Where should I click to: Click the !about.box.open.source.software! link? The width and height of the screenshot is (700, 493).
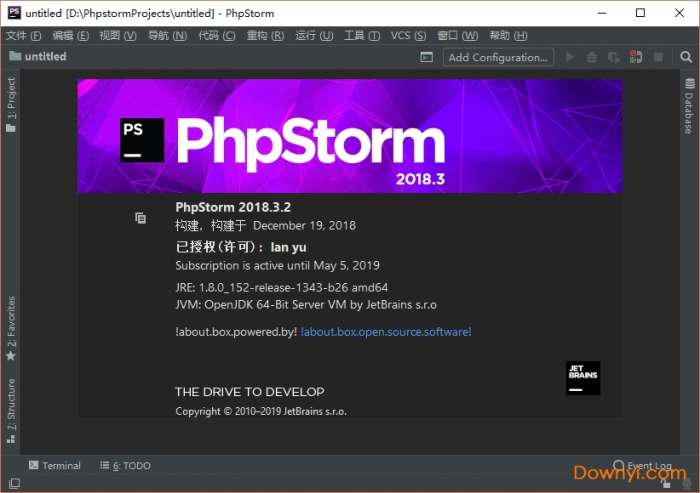pos(386,332)
